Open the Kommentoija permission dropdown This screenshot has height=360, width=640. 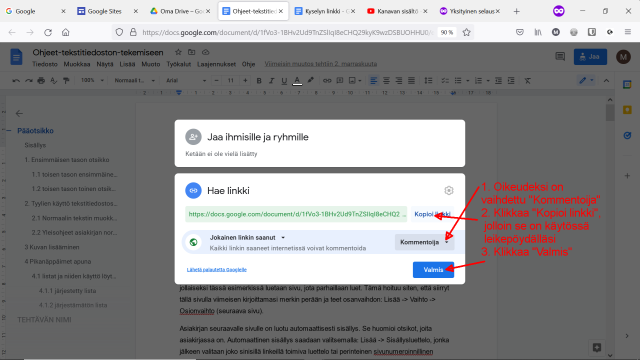(x=424, y=242)
